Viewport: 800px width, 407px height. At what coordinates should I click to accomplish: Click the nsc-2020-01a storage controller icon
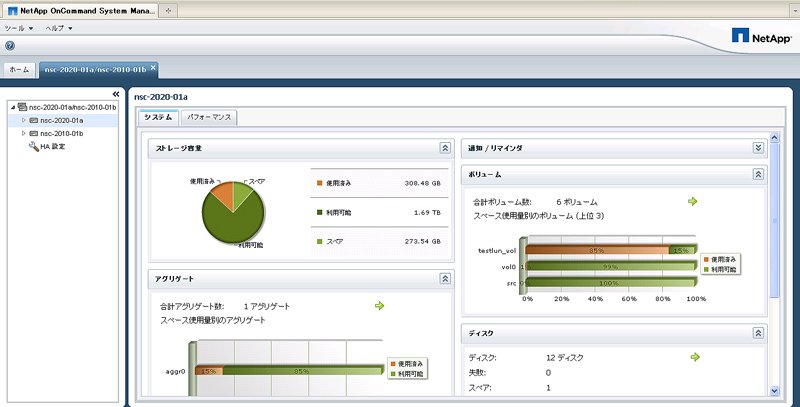(34, 121)
